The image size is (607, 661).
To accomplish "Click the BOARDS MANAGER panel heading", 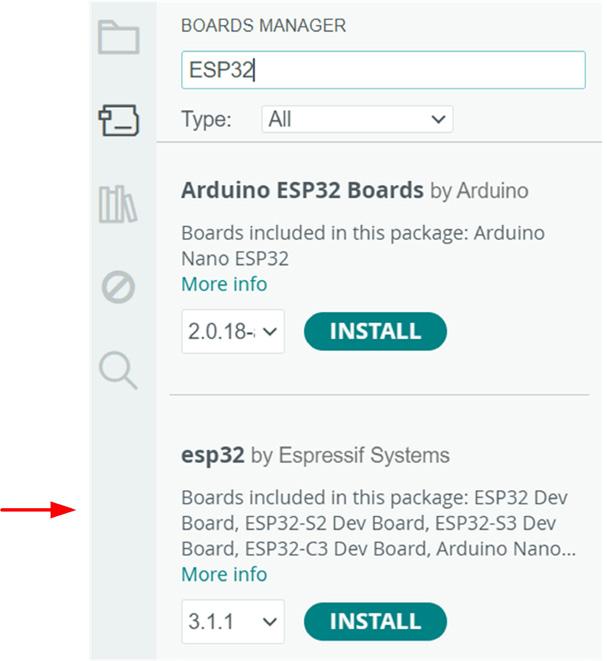I will coord(263,26).
